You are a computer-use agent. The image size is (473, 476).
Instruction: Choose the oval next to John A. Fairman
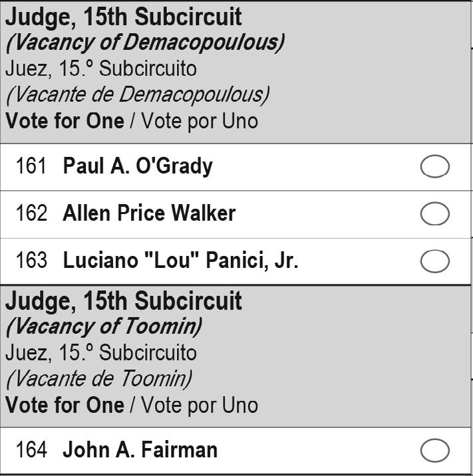435,451
